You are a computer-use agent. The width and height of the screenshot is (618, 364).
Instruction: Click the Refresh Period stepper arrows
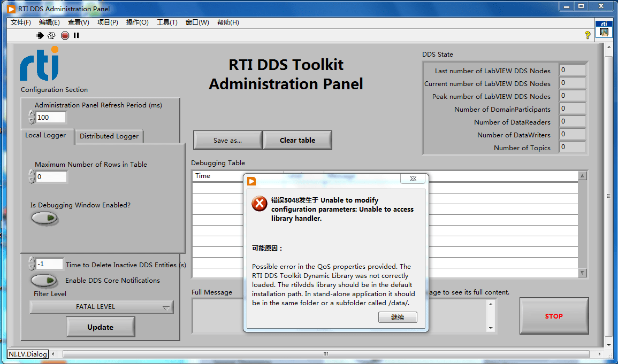click(x=32, y=117)
